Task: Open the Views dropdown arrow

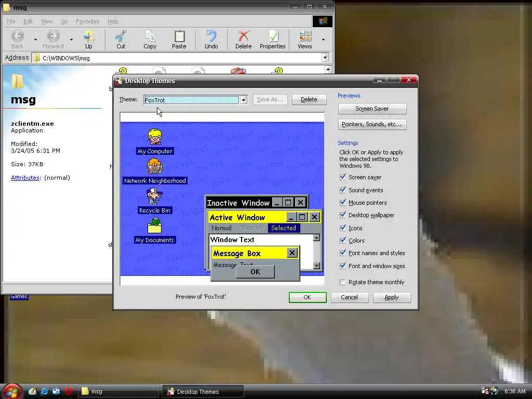Action: coord(323,39)
